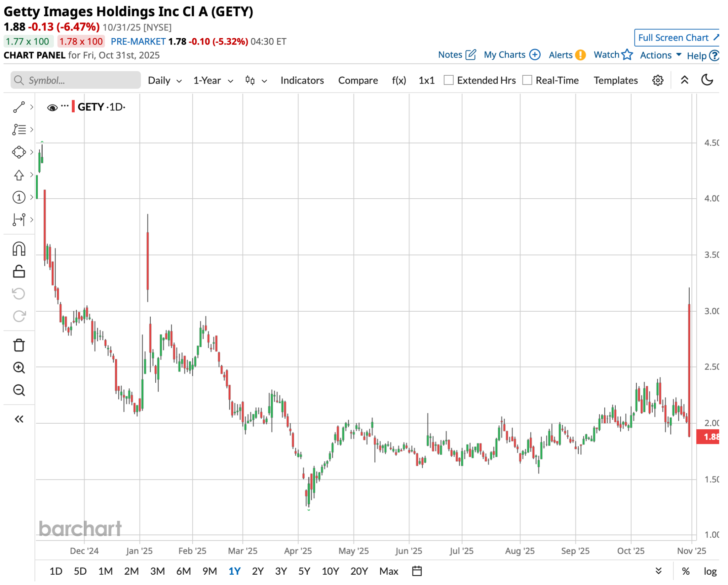
Task: Enable Extended Hrs checkbox
Action: point(449,80)
